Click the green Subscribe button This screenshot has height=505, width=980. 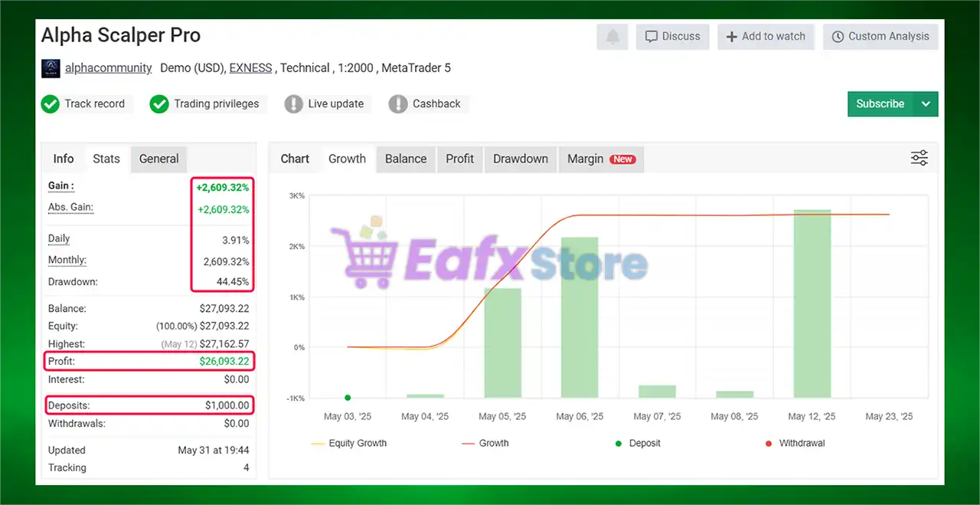[x=880, y=104]
